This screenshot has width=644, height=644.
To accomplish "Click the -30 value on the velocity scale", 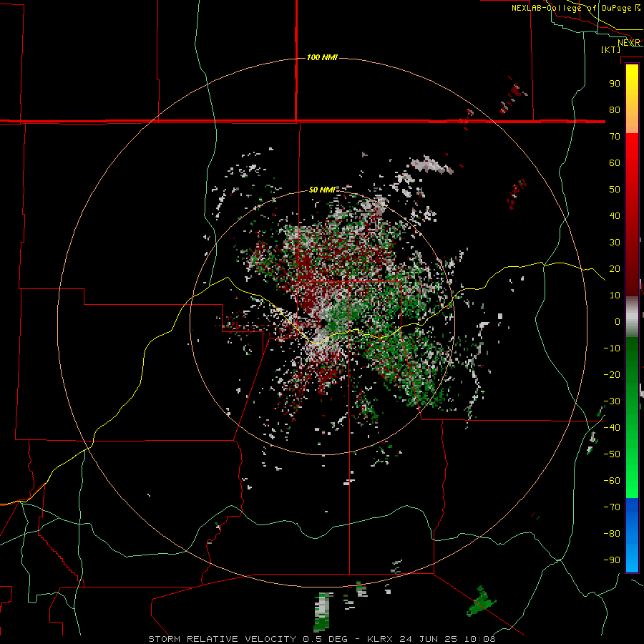I will [x=612, y=401].
